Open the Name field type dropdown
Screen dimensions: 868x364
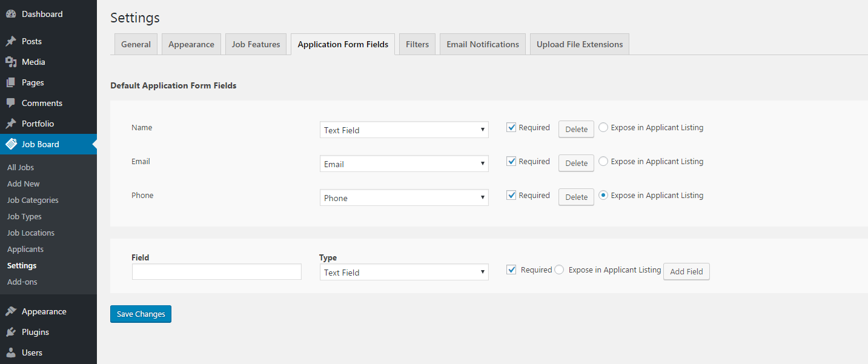click(x=404, y=130)
